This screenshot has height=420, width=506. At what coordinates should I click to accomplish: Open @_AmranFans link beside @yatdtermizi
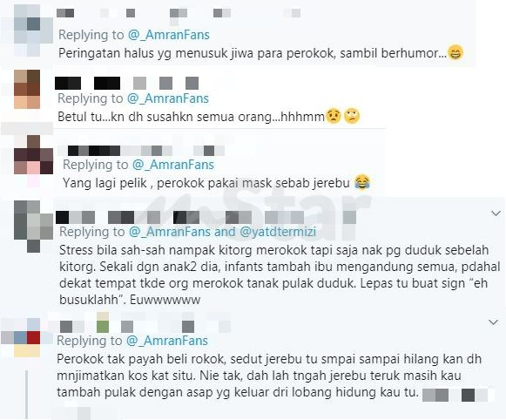click(x=170, y=232)
